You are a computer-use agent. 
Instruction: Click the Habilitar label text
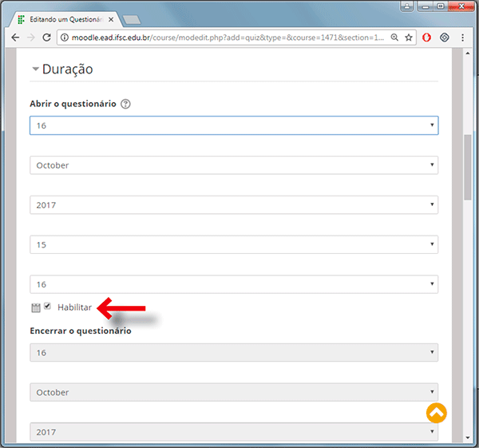tap(74, 307)
